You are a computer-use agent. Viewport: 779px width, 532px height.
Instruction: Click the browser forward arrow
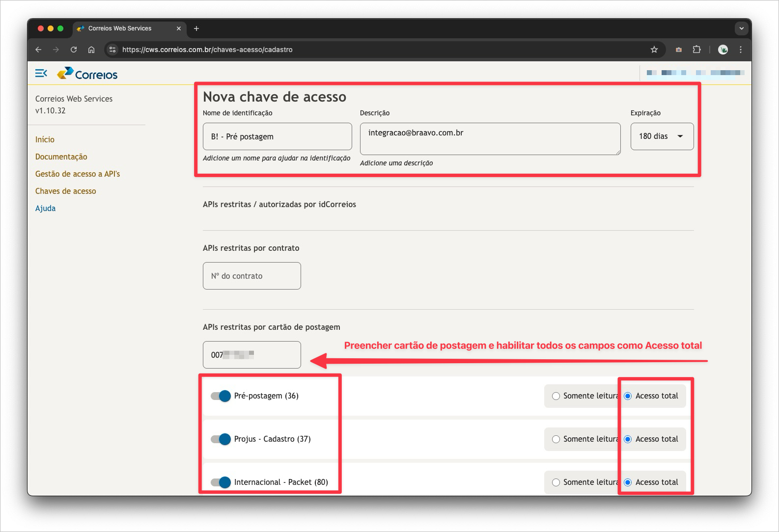56,50
